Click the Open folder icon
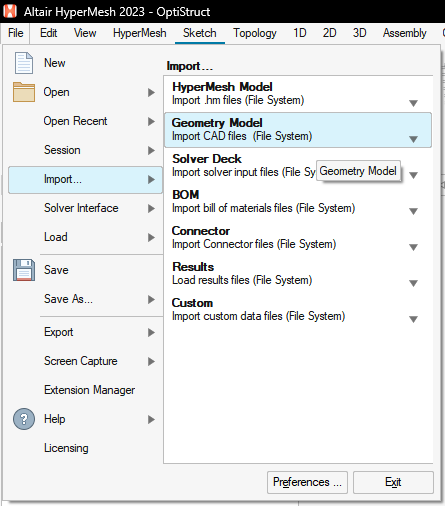Screen dimensions: 445x506 [x=24, y=92]
